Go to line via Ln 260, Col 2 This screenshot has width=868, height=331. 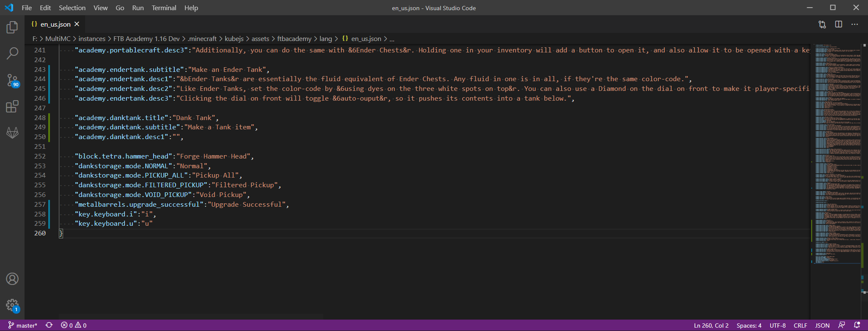(711, 325)
